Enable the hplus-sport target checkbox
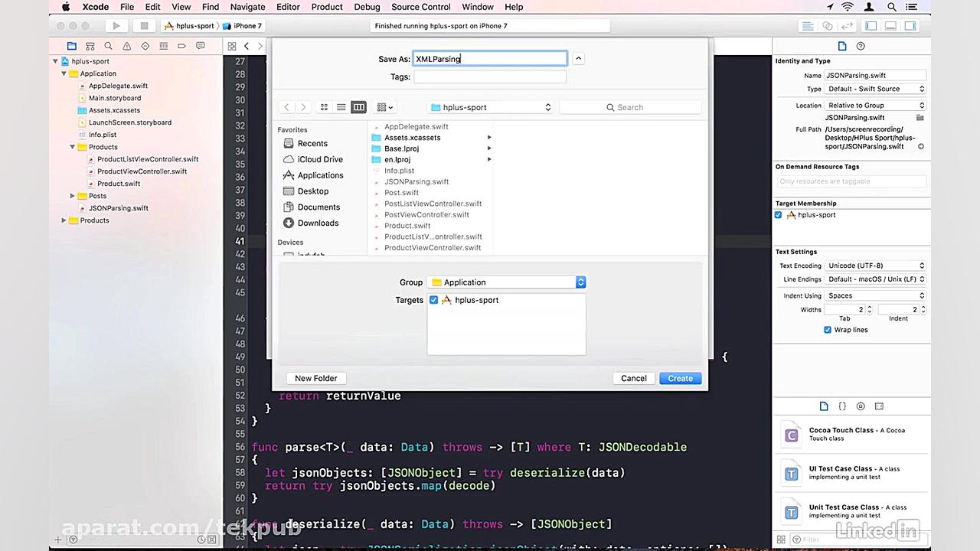Image resolution: width=980 pixels, height=551 pixels. point(434,300)
